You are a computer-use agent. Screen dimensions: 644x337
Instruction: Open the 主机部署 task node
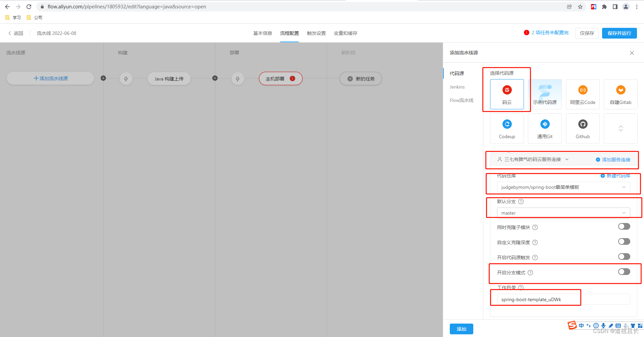tap(281, 78)
